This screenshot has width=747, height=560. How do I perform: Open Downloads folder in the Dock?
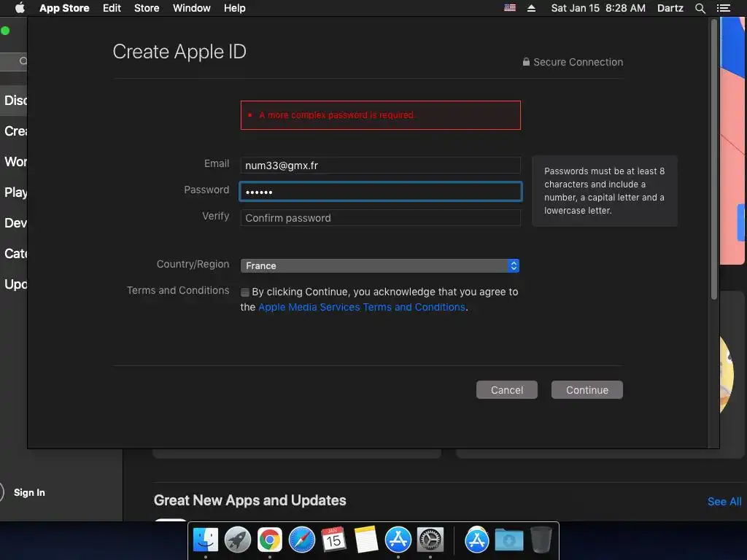pyautogui.click(x=508, y=540)
